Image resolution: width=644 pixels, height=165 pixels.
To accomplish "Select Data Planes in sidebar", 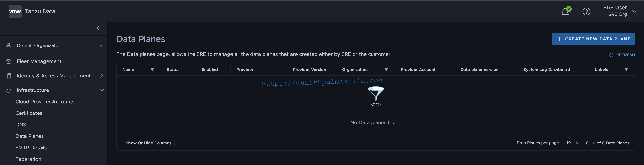I will coord(29,136).
